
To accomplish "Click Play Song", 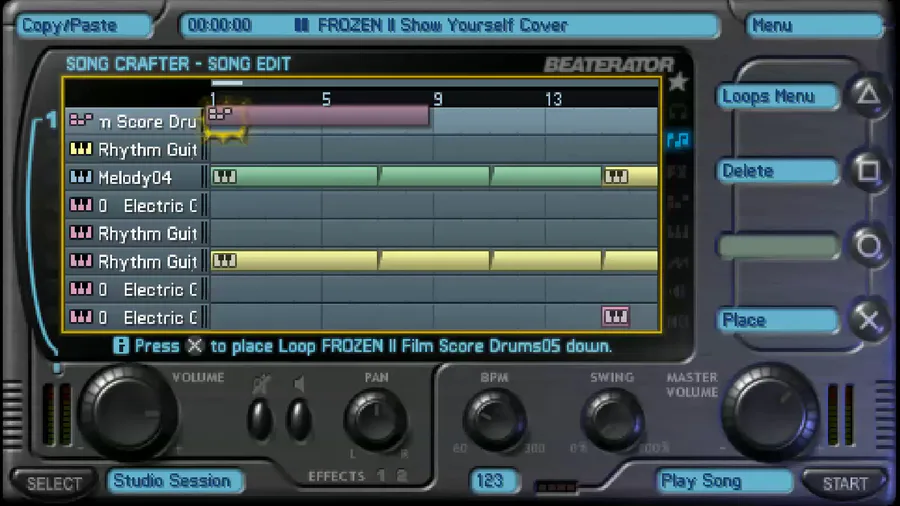I will click(x=724, y=481).
